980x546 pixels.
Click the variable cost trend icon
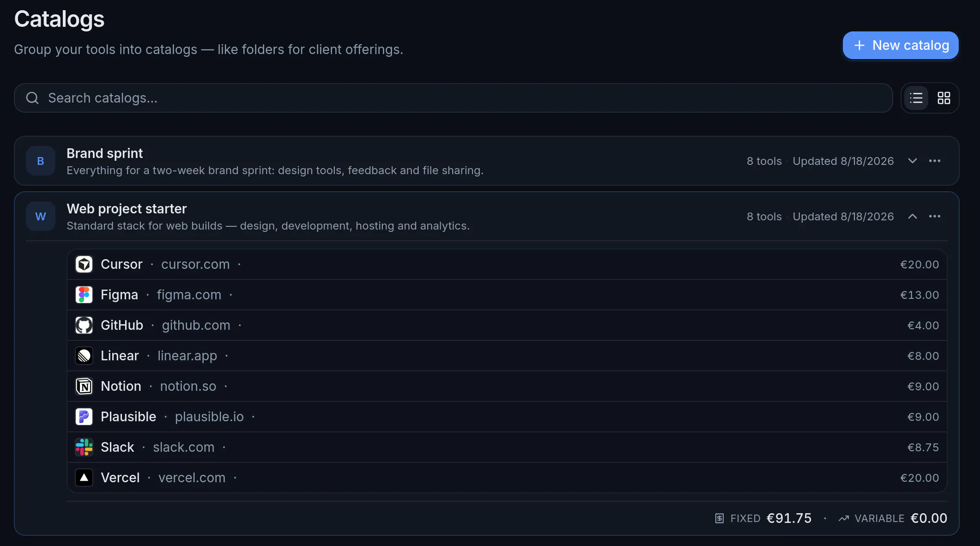click(844, 518)
